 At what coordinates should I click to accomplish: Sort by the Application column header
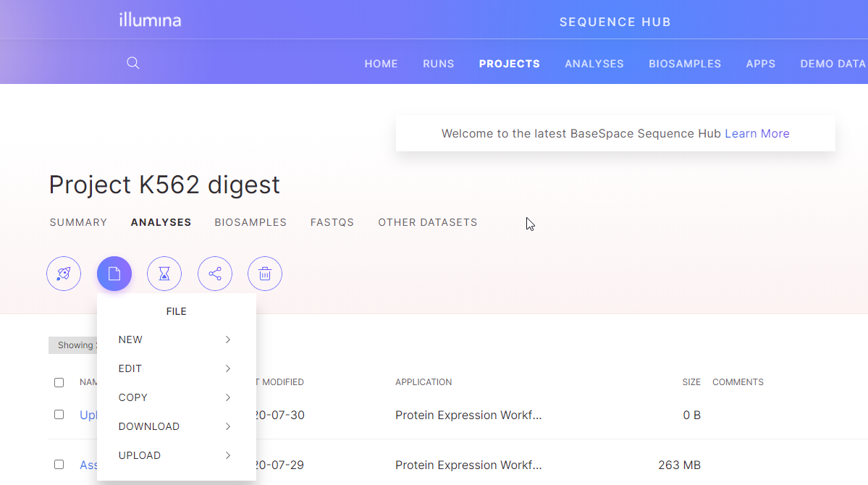pos(424,382)
